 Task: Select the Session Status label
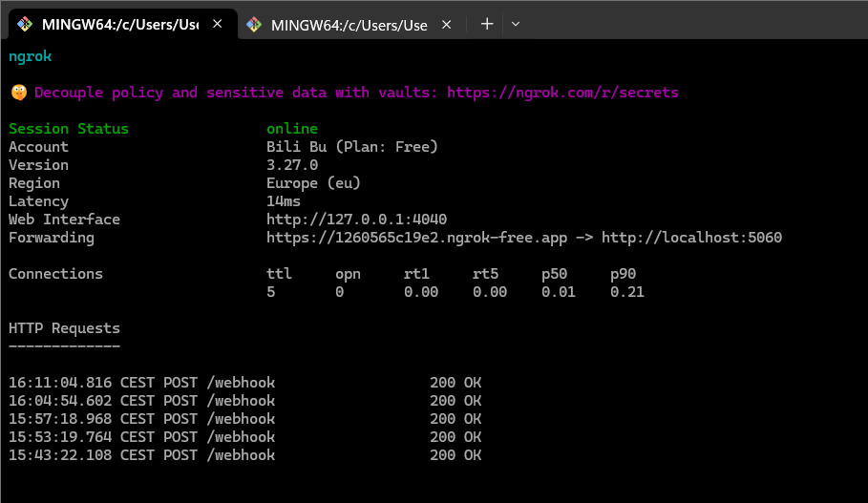click(x=69, y=129)
